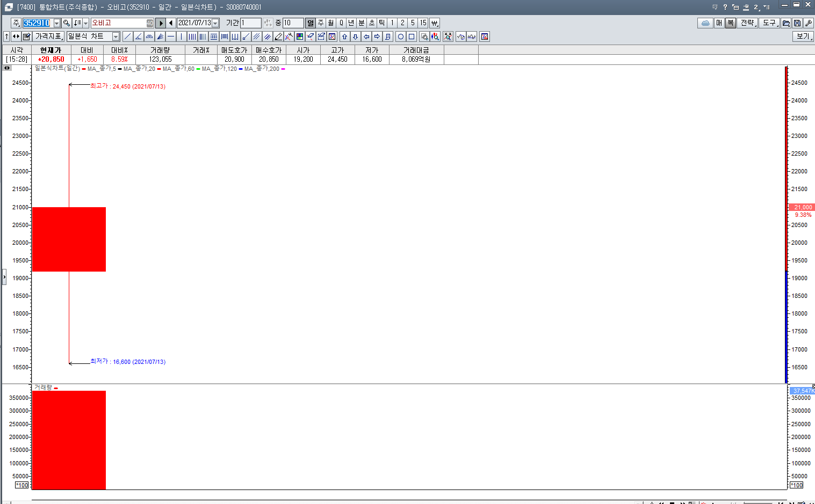
Task: Select the circle shape drawing tool
Action: pyautogui.click(x=400, y=36)
